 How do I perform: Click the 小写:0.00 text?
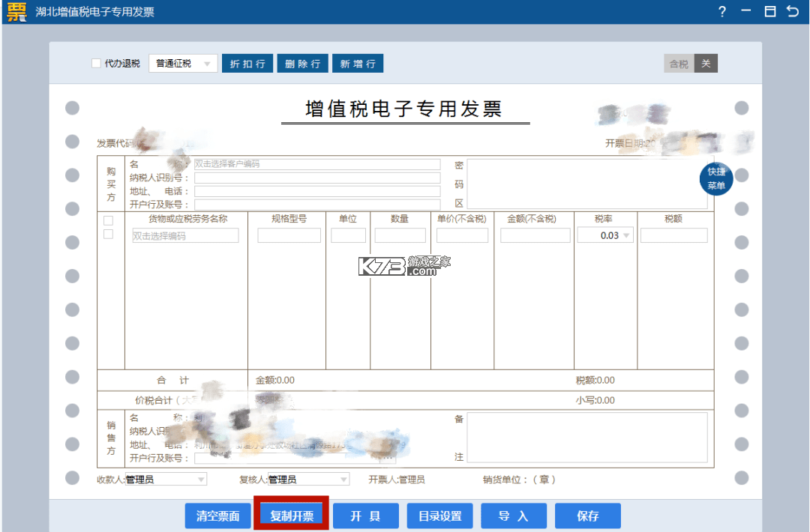pos(595,400)
